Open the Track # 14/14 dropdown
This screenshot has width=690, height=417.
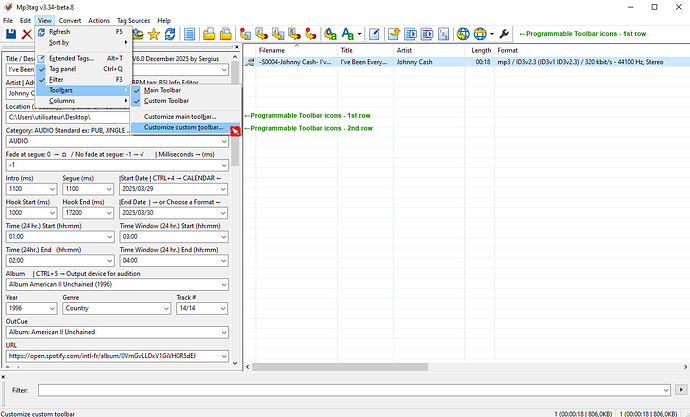pos(224,308)
